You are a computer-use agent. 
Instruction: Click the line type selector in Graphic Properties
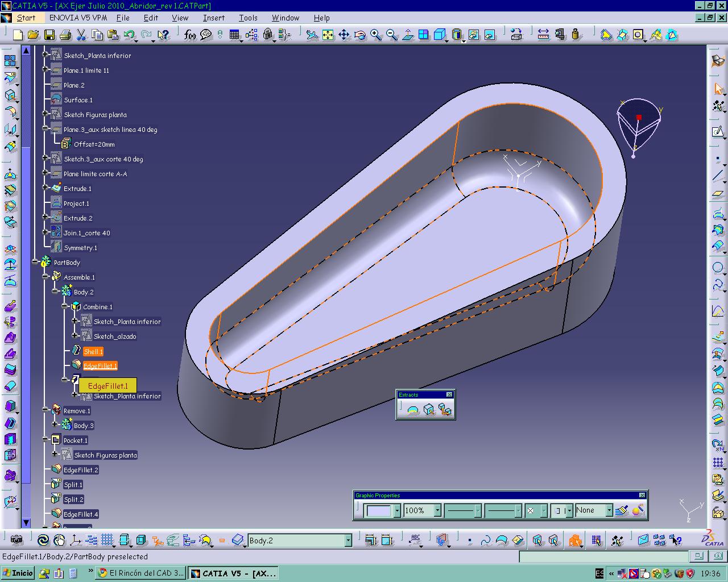click(x=503, y=510)
